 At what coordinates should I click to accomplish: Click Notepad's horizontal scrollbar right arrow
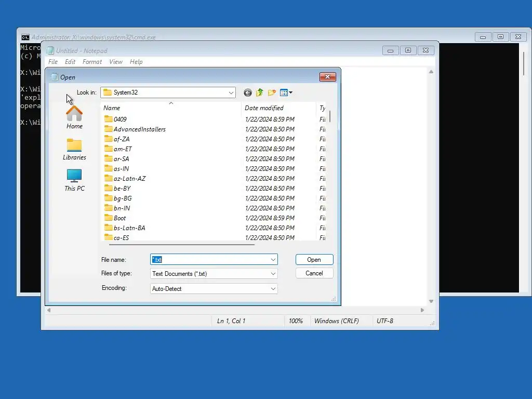pos(422,310)
